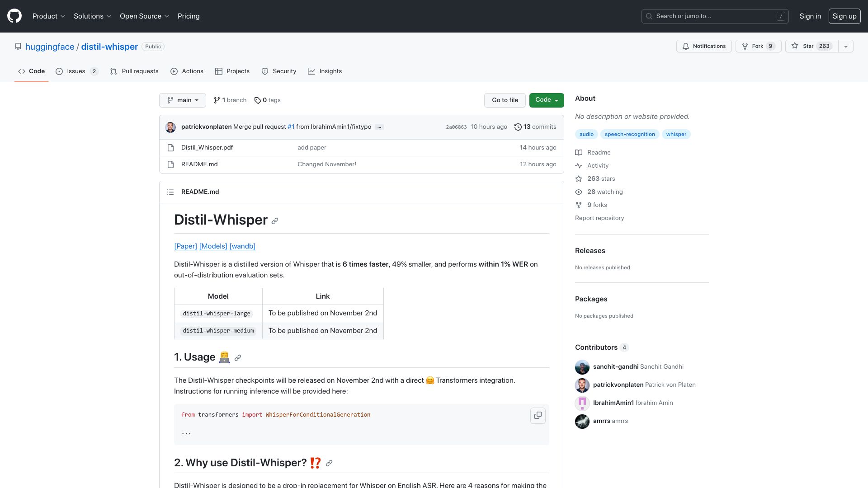
Task: Open sanchit-gandhi contributor avatar
Action: 582,367
